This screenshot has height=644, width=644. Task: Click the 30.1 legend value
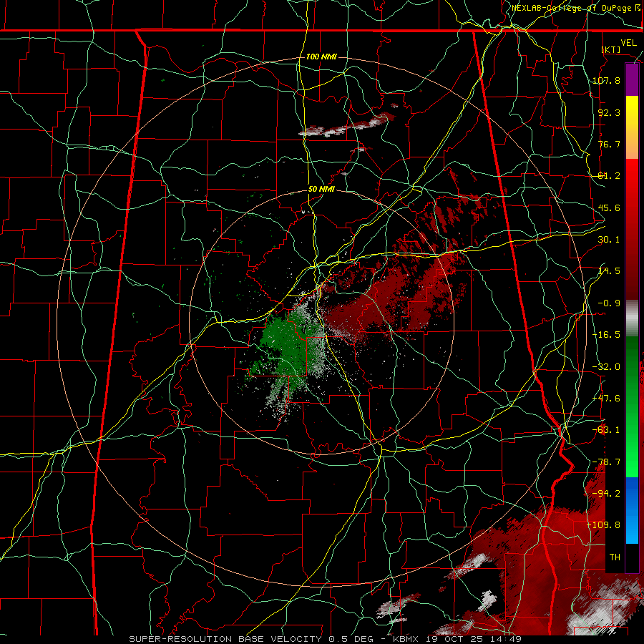click(x=609, y=240)
